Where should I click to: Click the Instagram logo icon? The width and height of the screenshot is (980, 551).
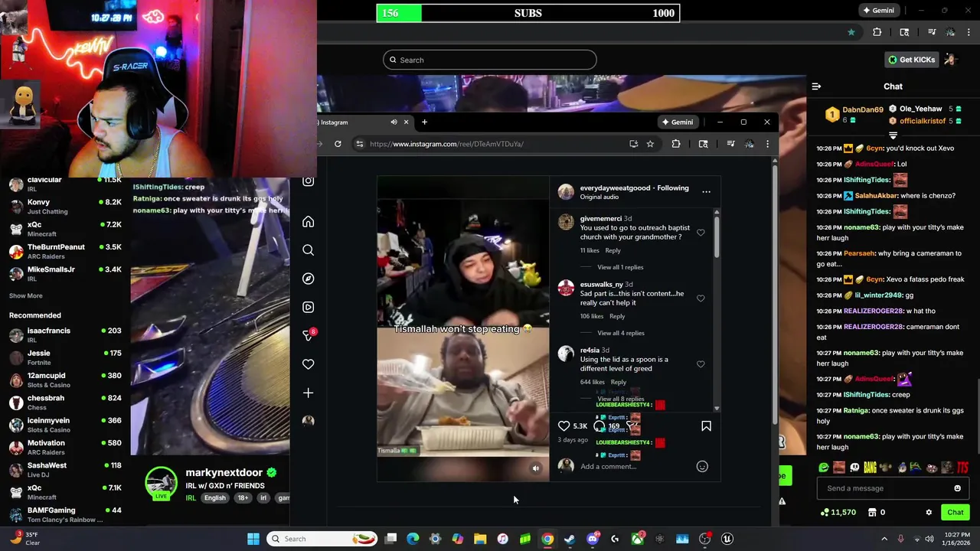click(x=308, y=181)
